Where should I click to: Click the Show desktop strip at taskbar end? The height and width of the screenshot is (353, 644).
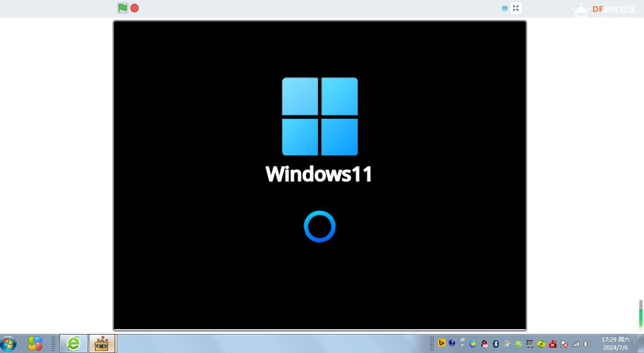pos(640,343)
